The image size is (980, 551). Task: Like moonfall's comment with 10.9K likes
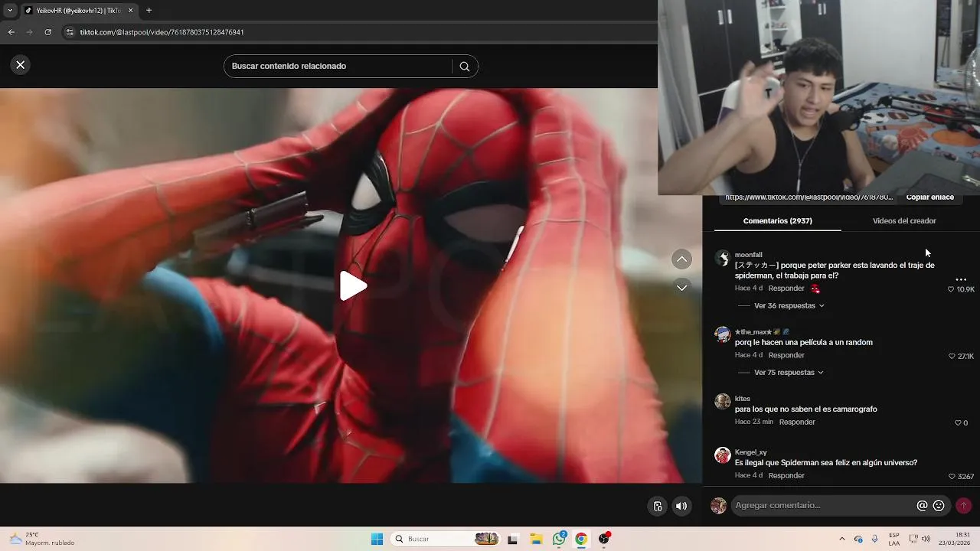click(951, 289)
